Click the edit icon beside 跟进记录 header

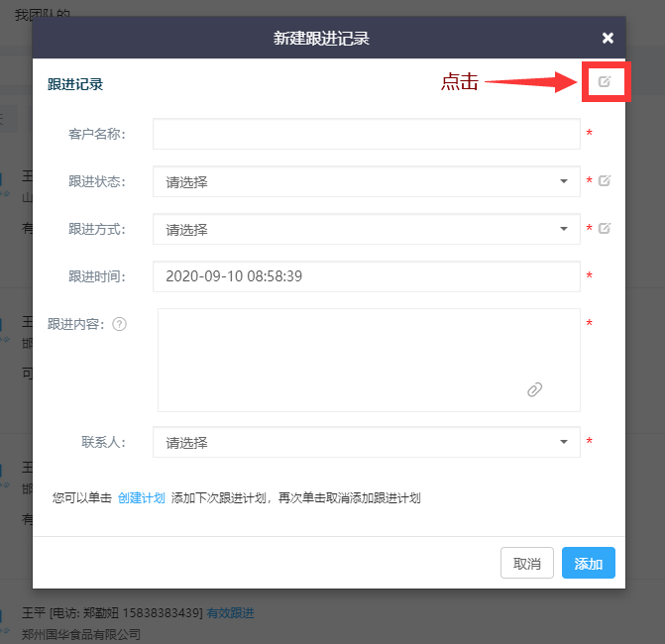605,81
